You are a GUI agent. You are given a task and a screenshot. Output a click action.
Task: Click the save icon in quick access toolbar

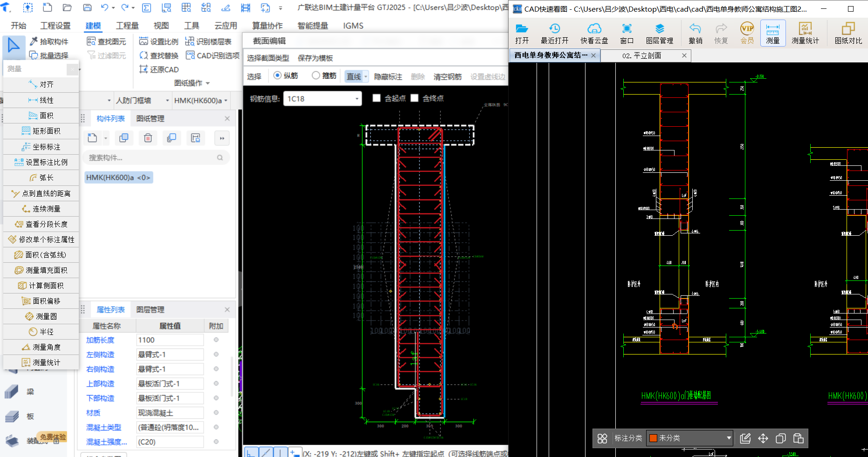coord(87,7)
